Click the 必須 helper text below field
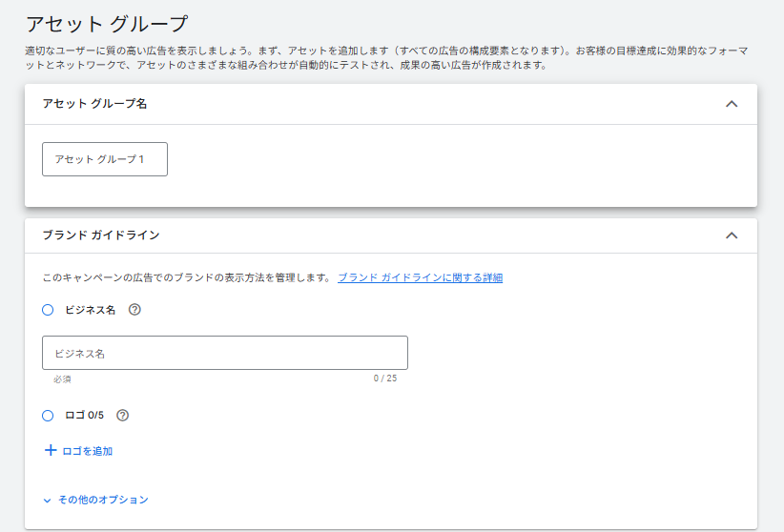 [63, 379]
